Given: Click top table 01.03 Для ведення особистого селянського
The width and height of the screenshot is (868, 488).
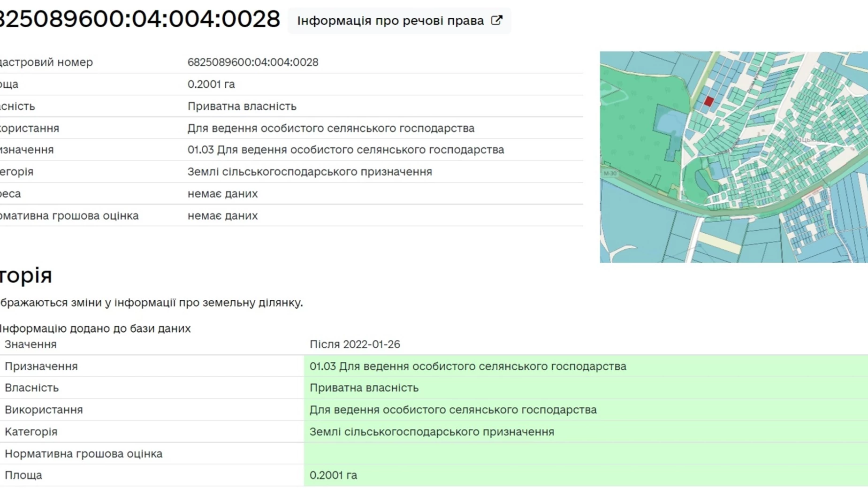Looking at the screenshot, I should 346,150.
